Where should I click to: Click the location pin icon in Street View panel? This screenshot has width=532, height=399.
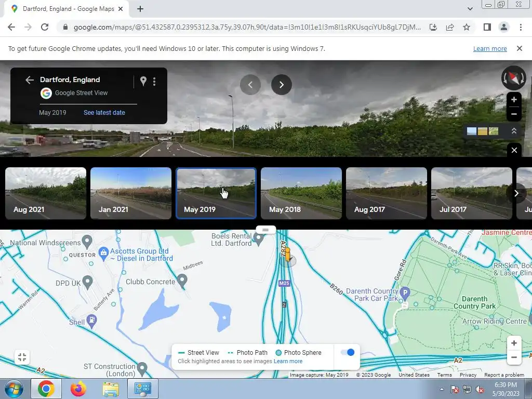[x=143, y=81]
